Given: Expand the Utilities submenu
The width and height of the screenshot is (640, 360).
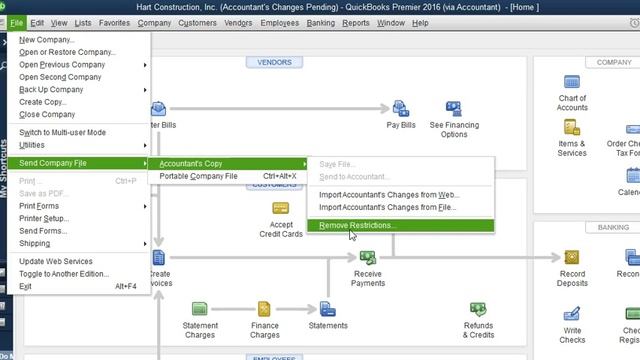Looking at the screenshot, I should [79, 145].
